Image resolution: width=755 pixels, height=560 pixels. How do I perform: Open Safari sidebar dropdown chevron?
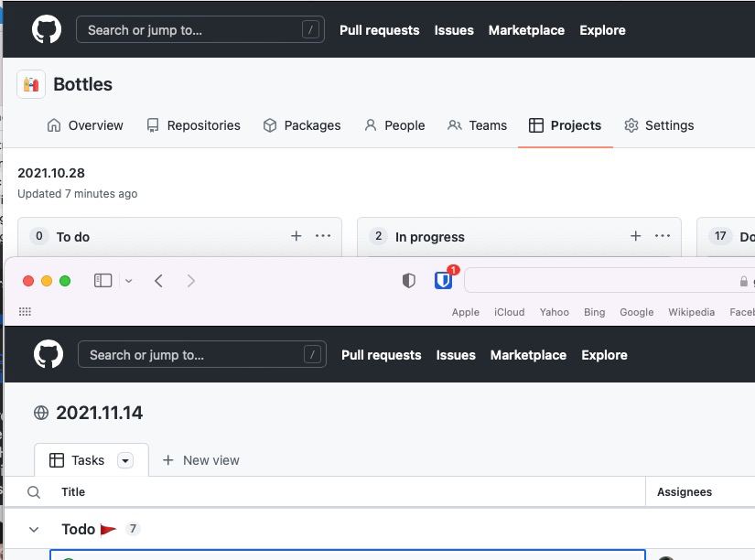tap(128, 281)
